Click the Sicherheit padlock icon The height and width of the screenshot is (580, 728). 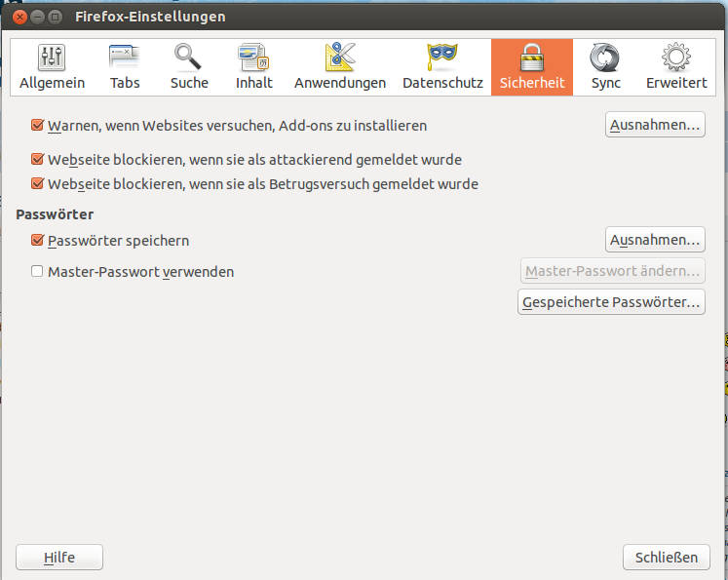coord(531,58)
